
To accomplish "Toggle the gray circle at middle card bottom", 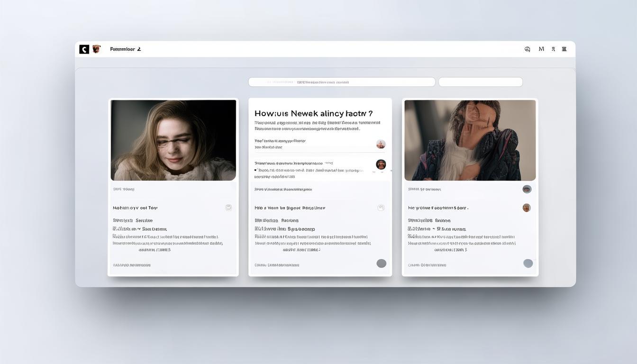I will click(381, 264).
